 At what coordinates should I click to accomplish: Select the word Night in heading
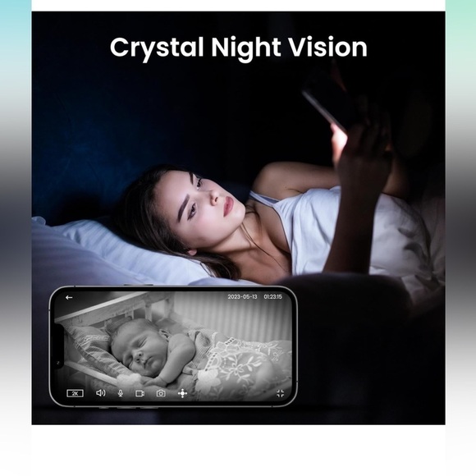coord(246,48)
